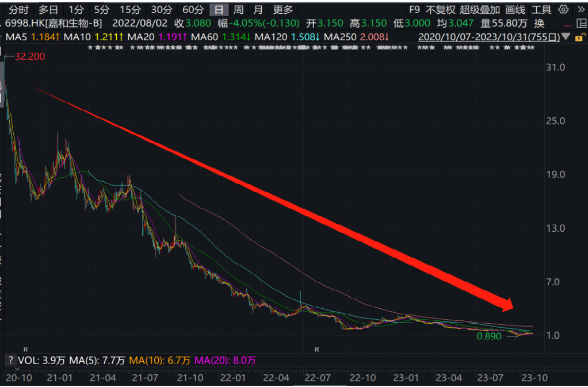Click the 23-10 date axis label
This screenshot has width=588, height=387.
point(536,377)
